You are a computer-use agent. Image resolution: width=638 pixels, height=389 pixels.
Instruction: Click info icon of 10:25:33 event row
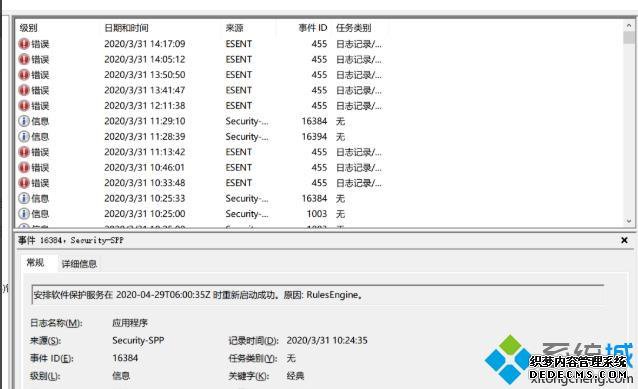point(24,198)
